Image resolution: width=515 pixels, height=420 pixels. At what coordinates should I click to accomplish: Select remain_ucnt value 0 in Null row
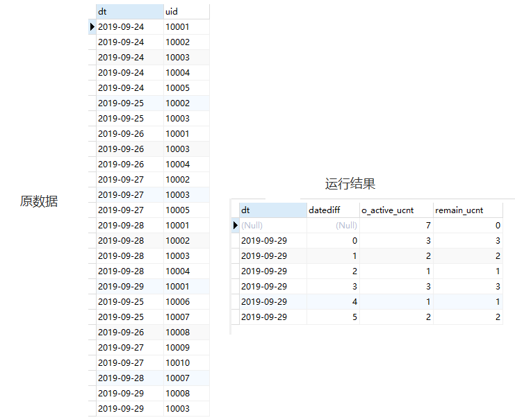coord(468,226)
